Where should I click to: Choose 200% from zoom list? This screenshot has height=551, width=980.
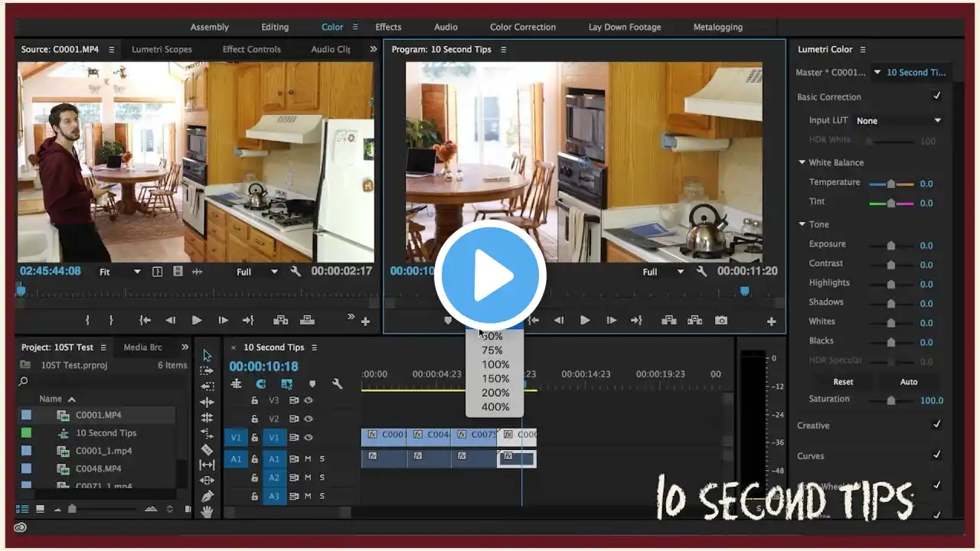click(495, 393)
